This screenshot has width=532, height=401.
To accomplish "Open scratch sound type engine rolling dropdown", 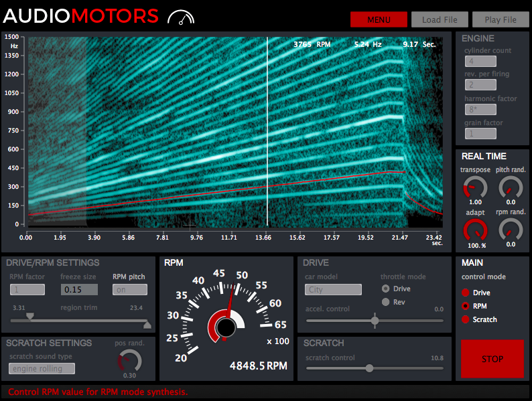I will click(42, 368).
